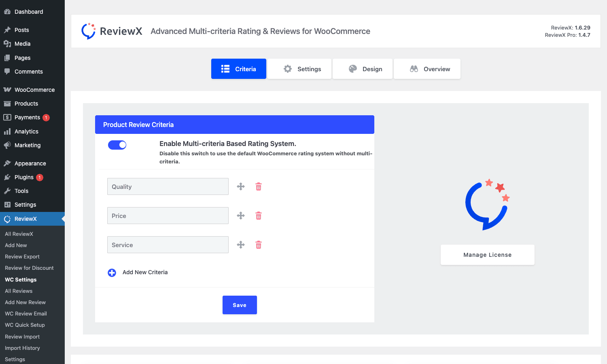Click the Quality criteria input field
The width and height of the screenshot is (607, 364).
click(168, 186)
